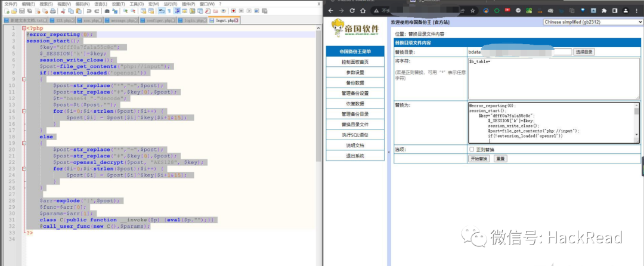Viewport: 644px width, 266px height.
Task: Click the Paste clipboard icon in Notepad++
Action: (x=79, y=11)
